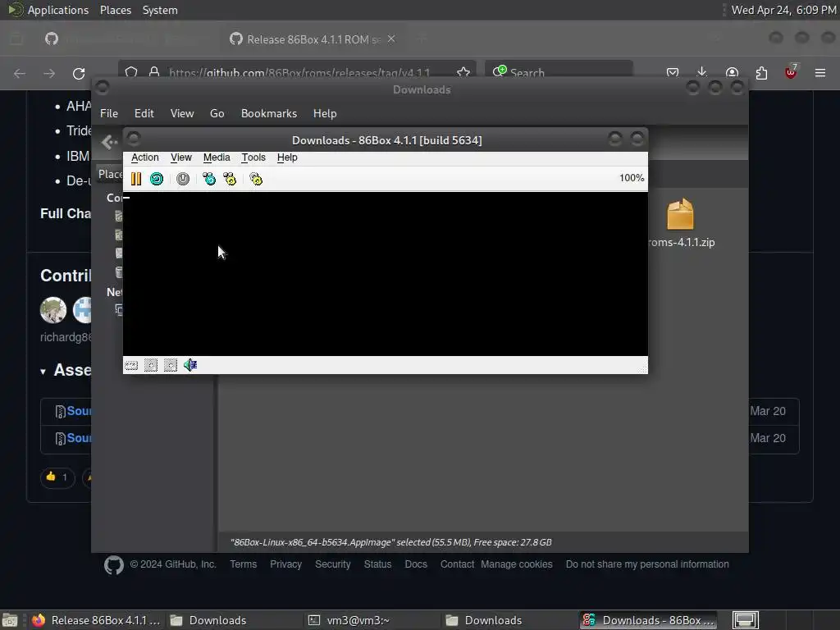Open the Places menu in top panel
840x630 pixels.
point(116,10)
